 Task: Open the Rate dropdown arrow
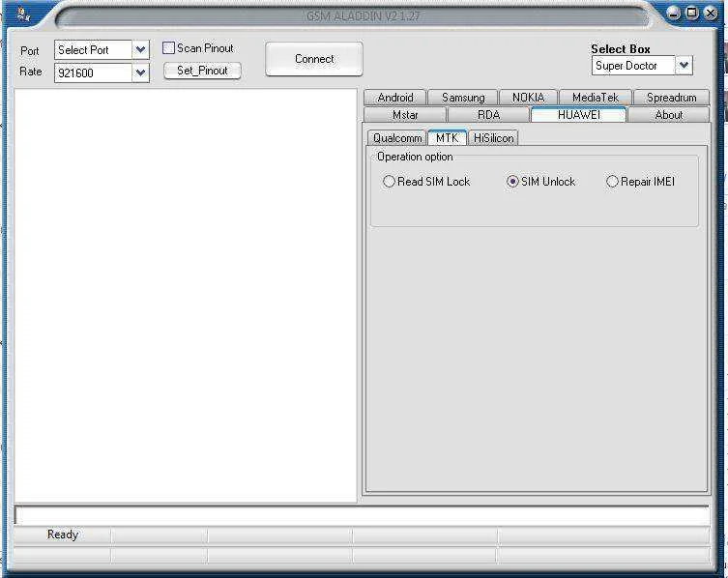pyautogui.click(x=140, y=72)
